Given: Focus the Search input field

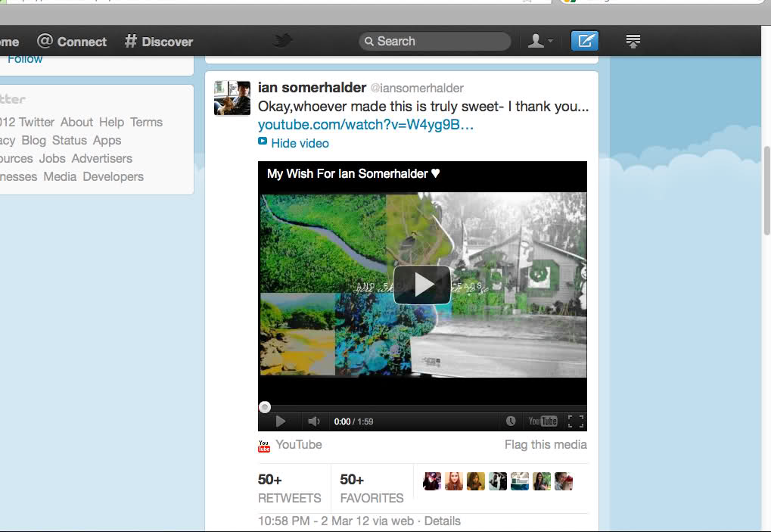Looking at the screenshot, I should pos(435,42).
